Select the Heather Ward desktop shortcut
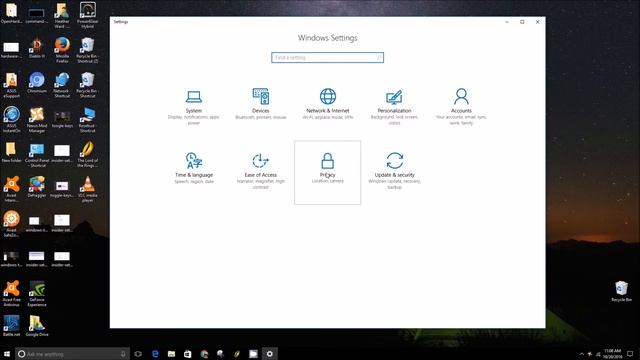This screenshot has width=640, height=360. [62, 15]
